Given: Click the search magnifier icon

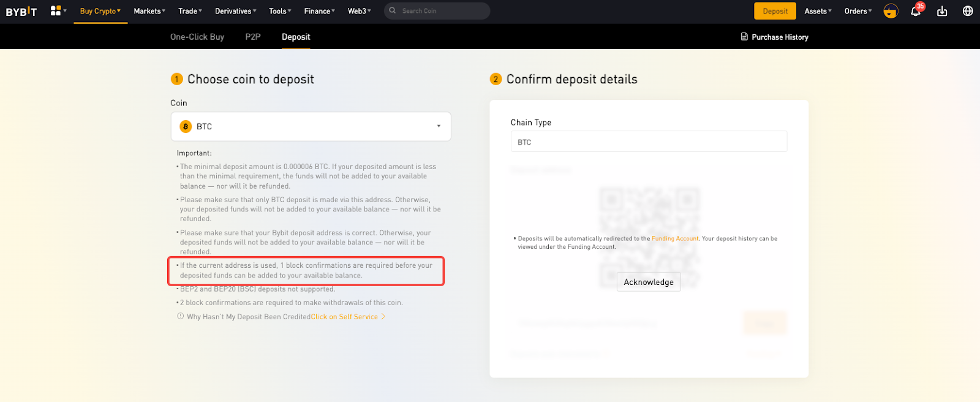Looking at the screenshot, I should tap(393, 11).
